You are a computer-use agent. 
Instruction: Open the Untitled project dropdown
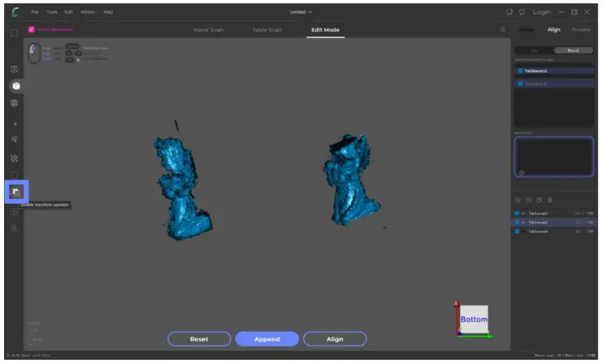coord(301,12)
